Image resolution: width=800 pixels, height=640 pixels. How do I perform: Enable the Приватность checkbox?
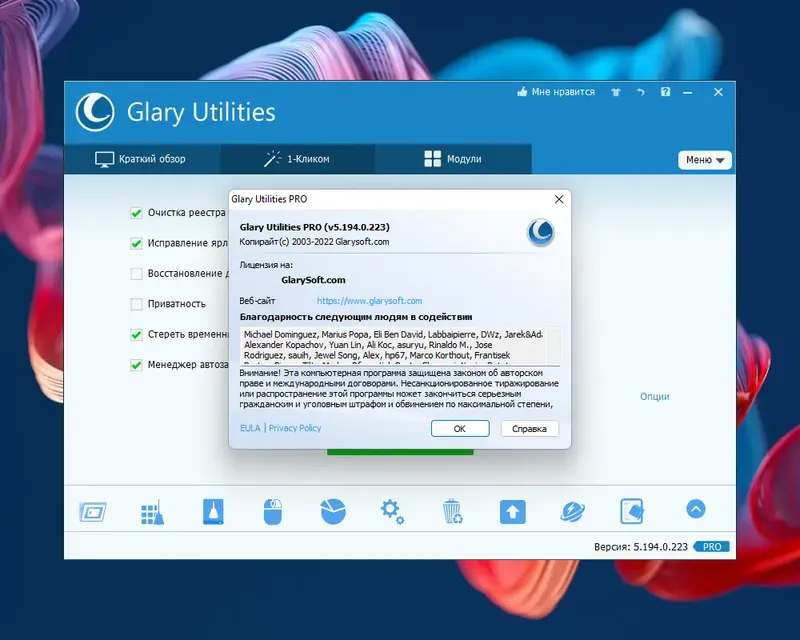(136, 304)
